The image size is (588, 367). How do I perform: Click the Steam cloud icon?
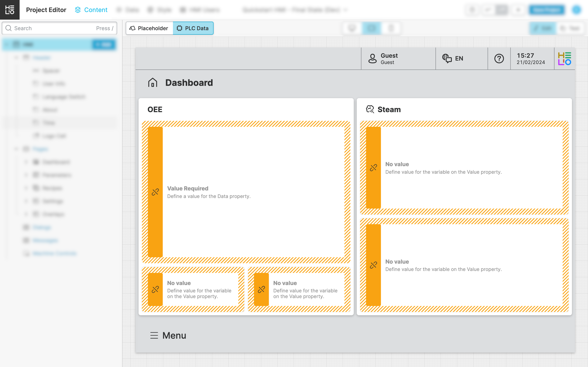coord(370,109)
